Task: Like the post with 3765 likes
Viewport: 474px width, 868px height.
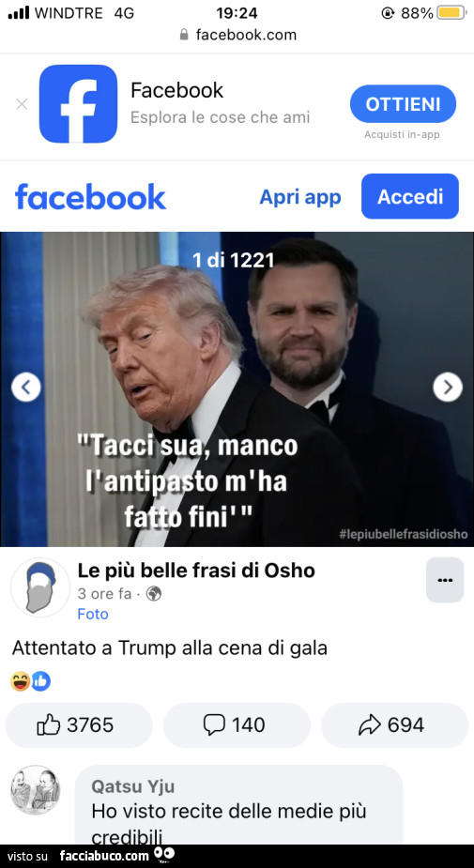Action: (x=79, y=725)
